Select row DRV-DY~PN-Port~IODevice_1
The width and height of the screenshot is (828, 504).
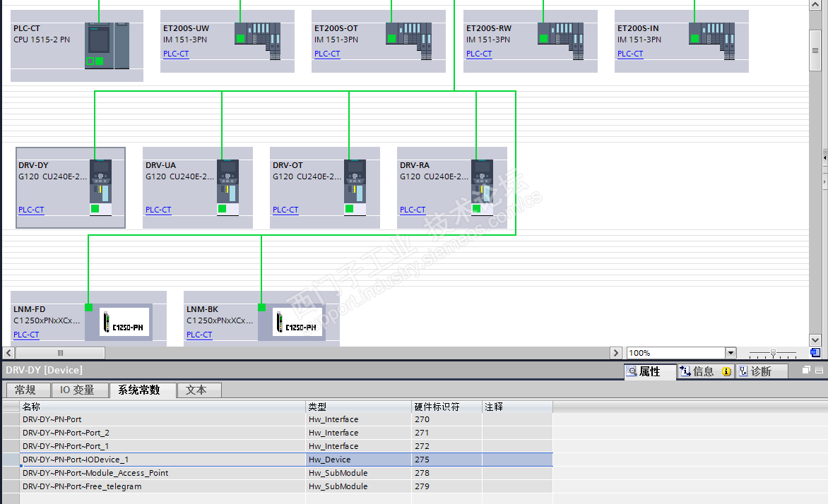[277, 460]
